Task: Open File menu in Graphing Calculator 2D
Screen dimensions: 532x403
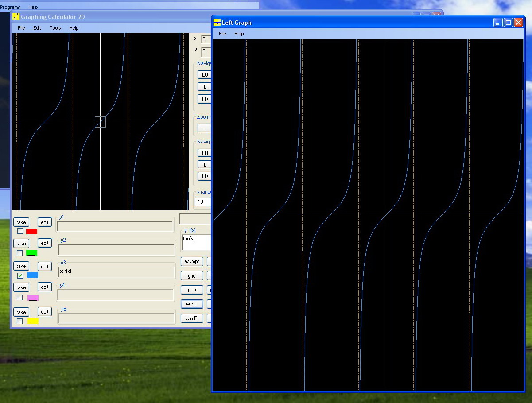Action: 21,28
